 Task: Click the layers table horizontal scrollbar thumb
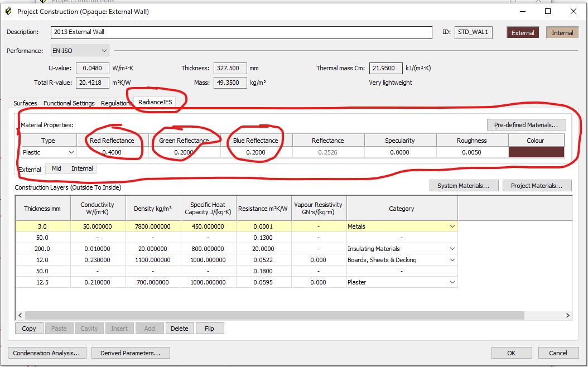pos(274,316)
